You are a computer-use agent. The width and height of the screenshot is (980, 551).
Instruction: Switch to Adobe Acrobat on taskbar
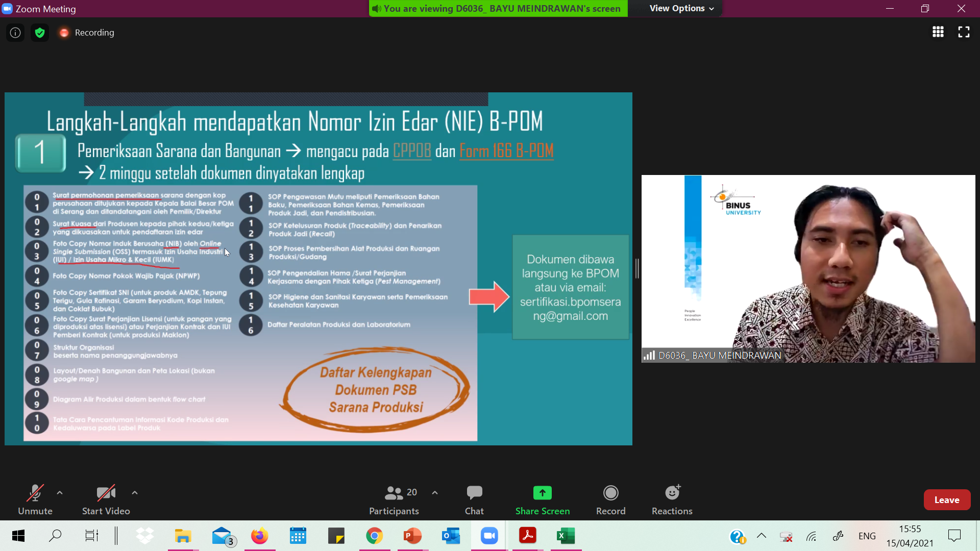pyautogui.click(x=527, y=536)
